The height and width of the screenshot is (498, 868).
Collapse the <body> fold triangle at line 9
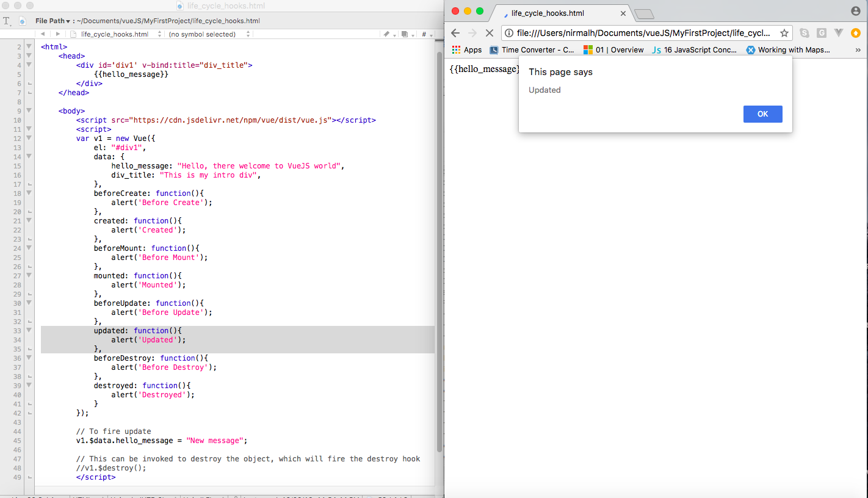(29, 110)
